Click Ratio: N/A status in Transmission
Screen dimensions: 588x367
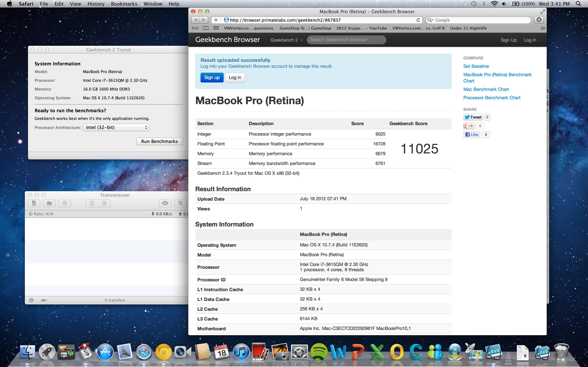click(x=41, y=214)
